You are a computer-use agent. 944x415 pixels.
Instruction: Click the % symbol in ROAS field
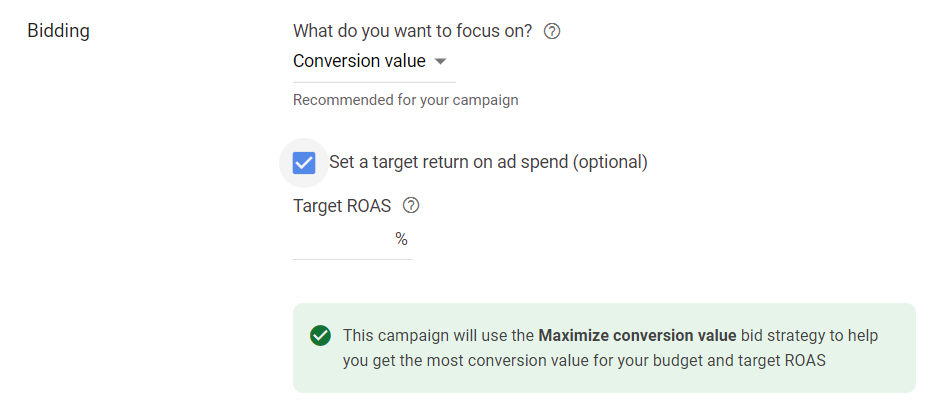(x=401, y=239)
